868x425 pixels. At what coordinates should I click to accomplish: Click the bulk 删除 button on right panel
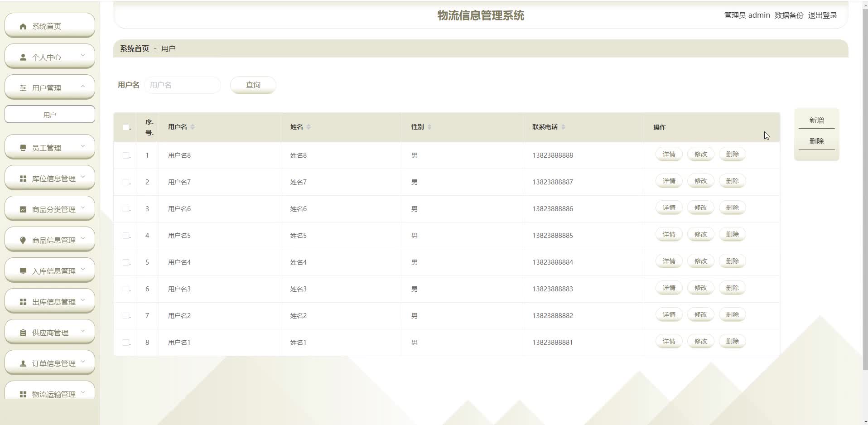click(816, 141)
